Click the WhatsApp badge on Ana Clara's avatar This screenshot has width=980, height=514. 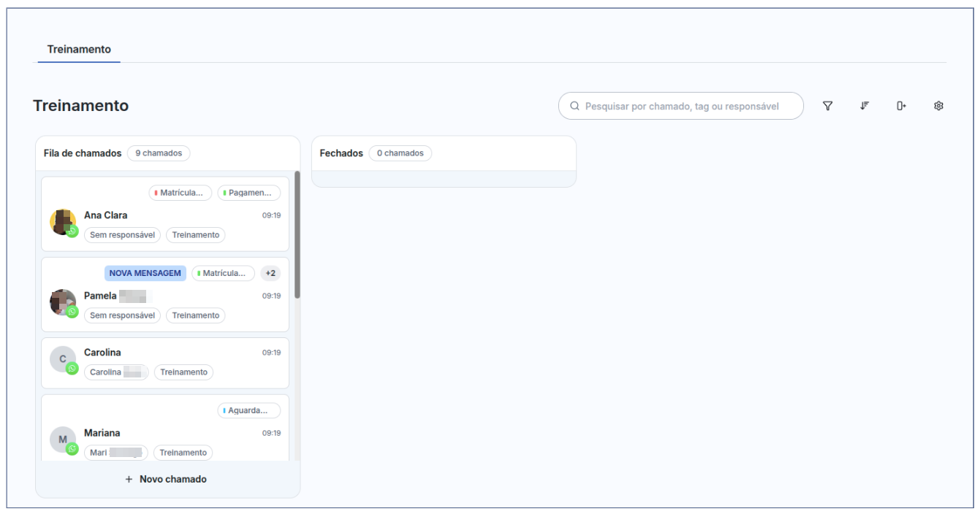point(72,231)
